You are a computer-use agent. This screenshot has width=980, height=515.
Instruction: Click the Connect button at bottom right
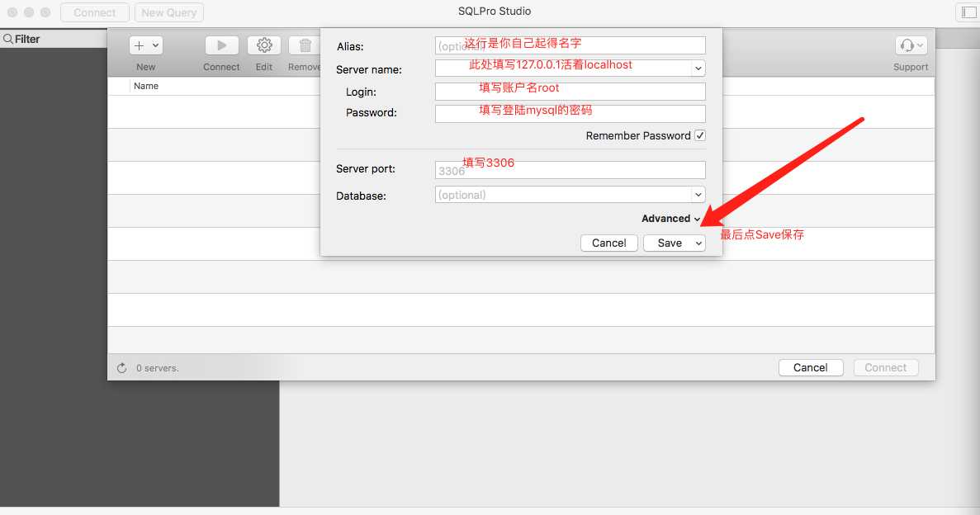pos(885,367)
